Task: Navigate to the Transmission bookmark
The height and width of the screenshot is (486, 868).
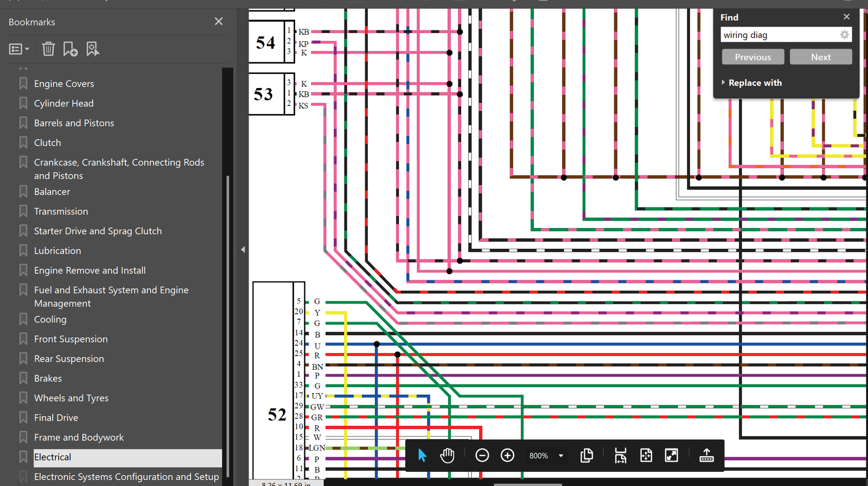Action: (x=61, y=211)
